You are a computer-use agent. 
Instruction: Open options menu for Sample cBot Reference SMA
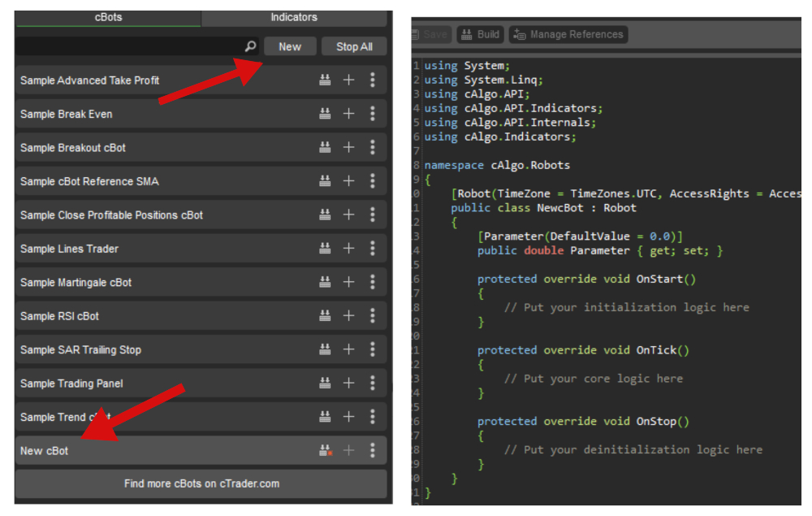click(373, 181)
